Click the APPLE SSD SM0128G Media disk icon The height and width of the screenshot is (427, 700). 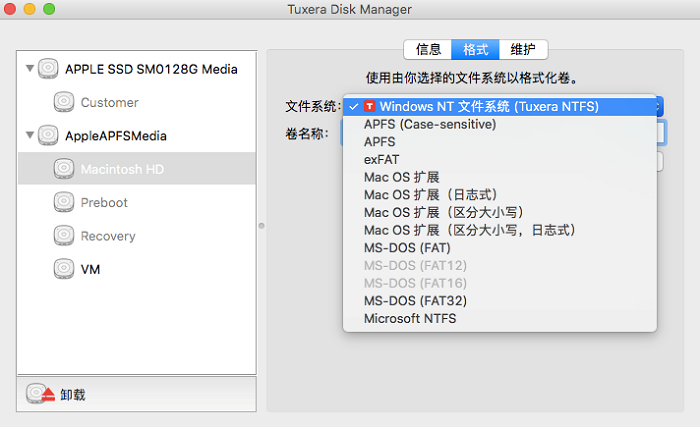pos(48,69)
